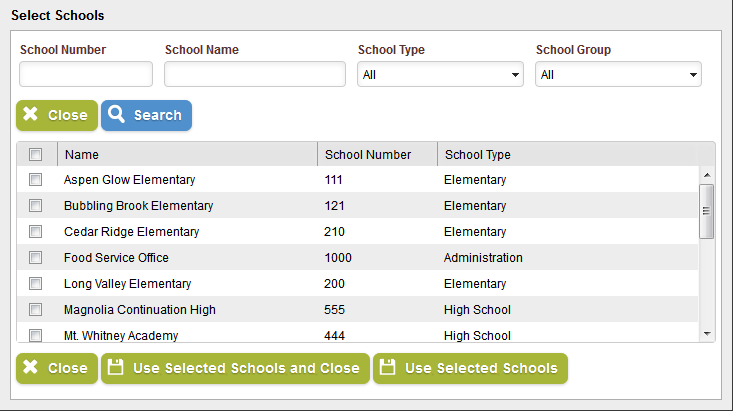Tick the Magnolia Continuation High checkbox

35,310
